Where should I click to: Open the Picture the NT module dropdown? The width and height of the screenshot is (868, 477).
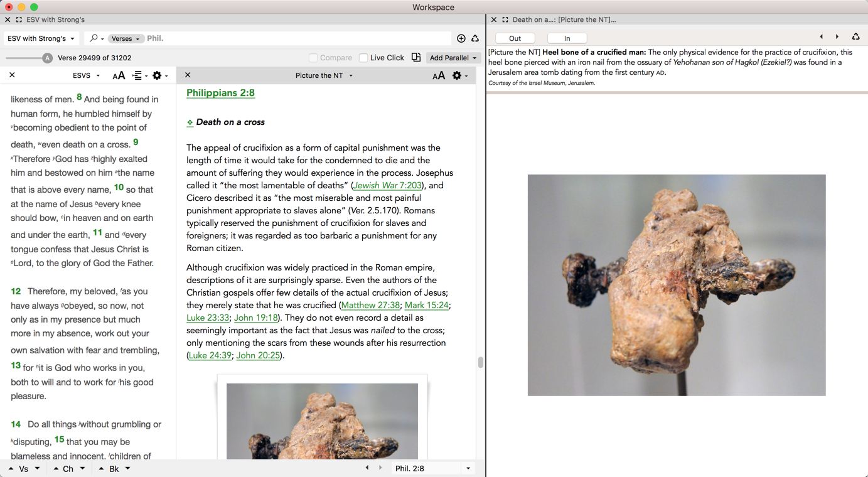[x=324, y=75]
